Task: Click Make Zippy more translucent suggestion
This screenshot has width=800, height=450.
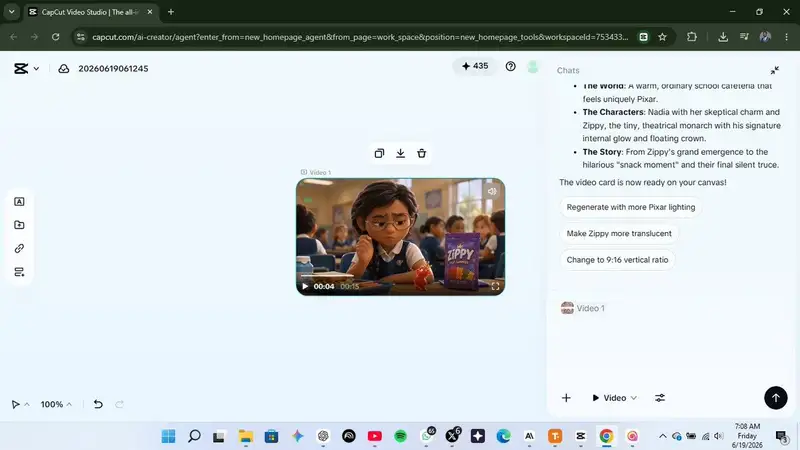Action: (619, 233)
